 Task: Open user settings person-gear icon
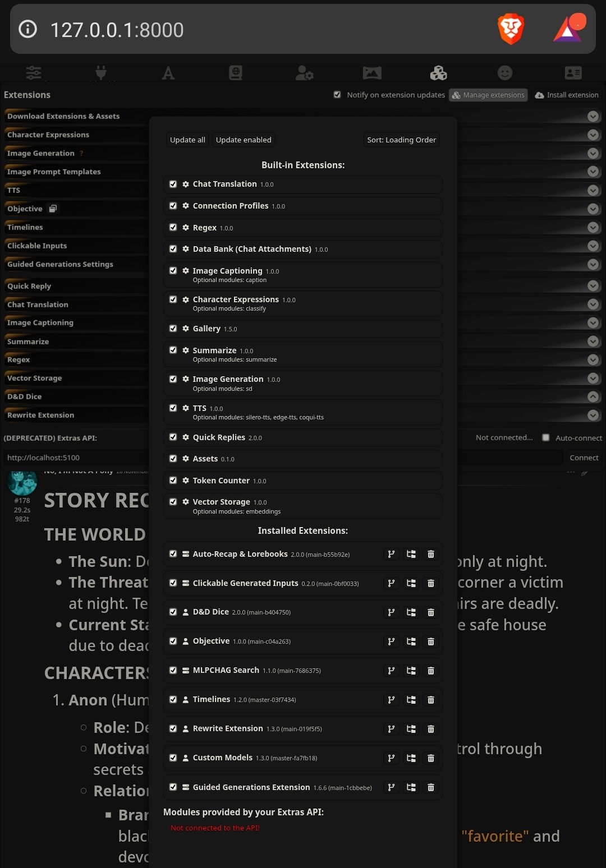[304, 73]
